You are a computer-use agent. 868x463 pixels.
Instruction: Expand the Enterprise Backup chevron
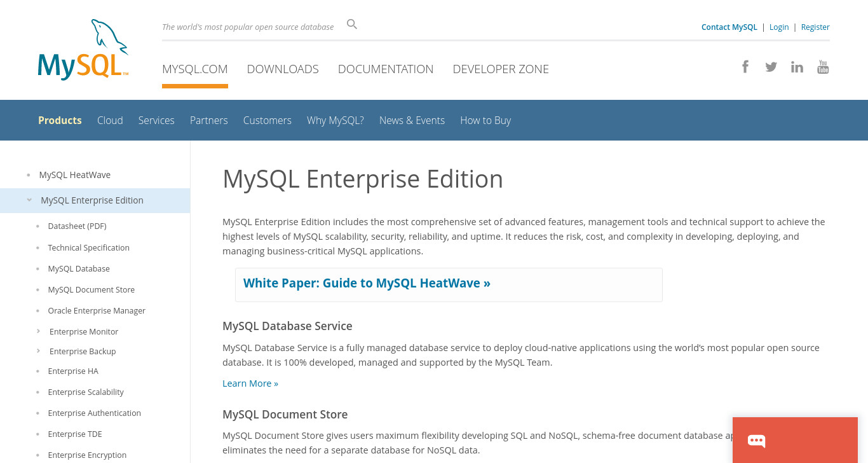tap(39, 351)
